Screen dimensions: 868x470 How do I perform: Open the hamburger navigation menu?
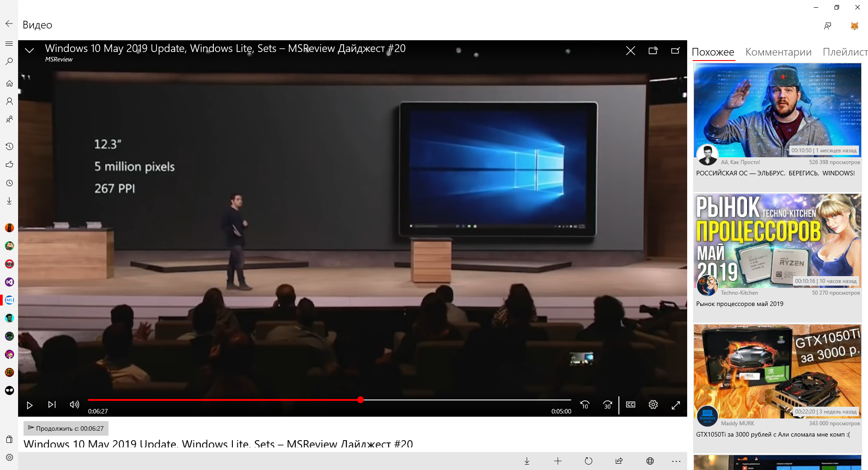pos(9,44)
